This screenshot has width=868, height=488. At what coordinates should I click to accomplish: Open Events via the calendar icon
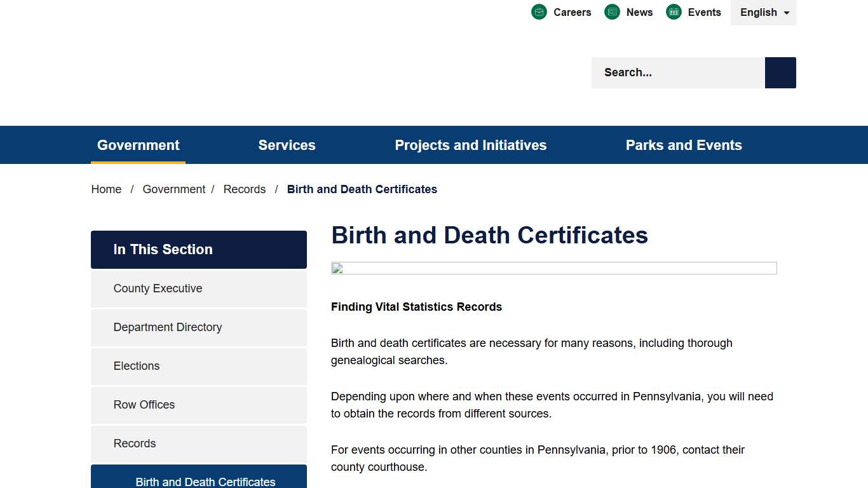(673, 11)
